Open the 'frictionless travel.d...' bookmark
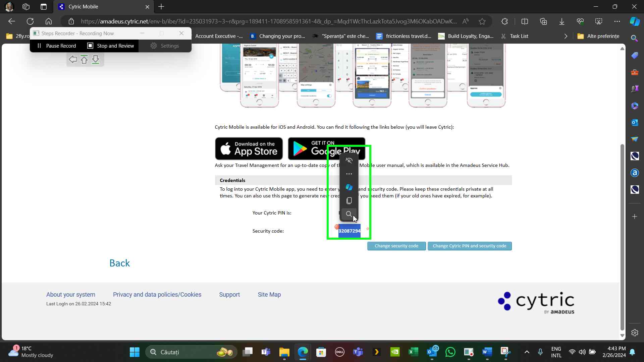This screenshot has width=644, height=362. (404, 36)
